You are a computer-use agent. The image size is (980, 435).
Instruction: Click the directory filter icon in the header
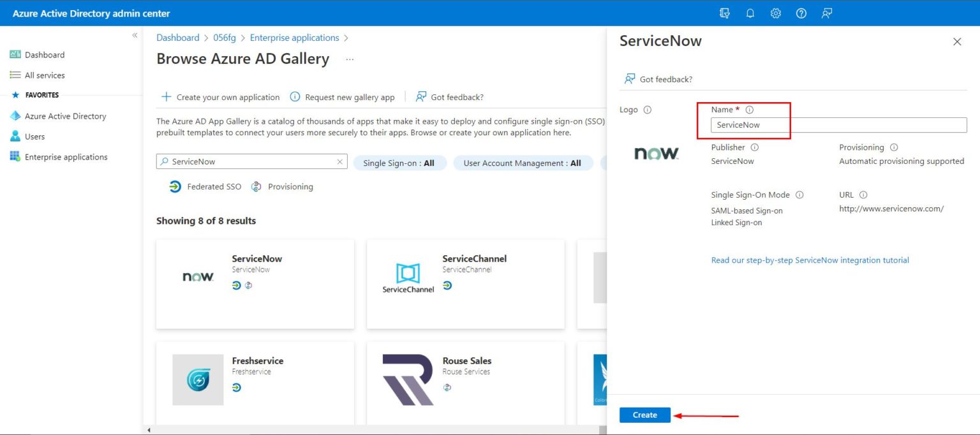724,13
